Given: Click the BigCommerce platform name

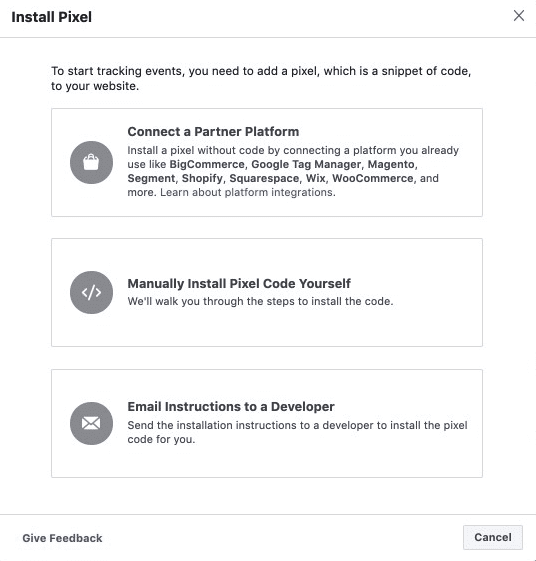Looking at the screenshot, I should [x=207, y=165].
